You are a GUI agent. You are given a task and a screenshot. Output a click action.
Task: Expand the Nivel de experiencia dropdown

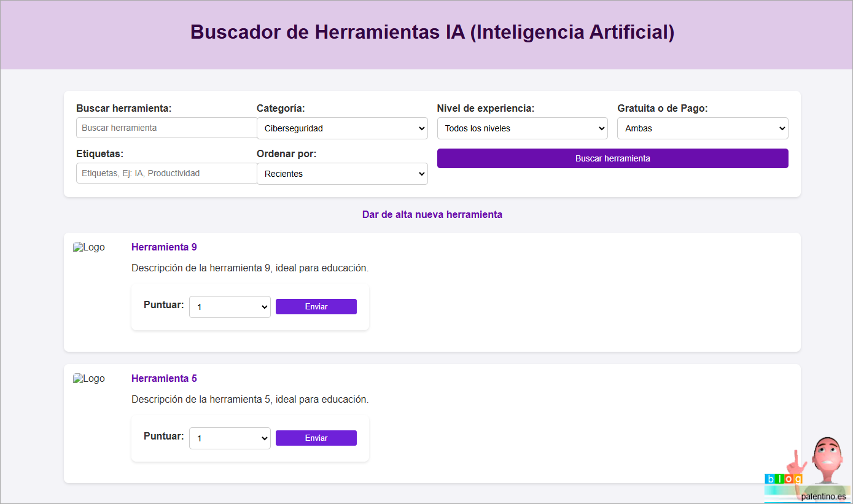522,128
